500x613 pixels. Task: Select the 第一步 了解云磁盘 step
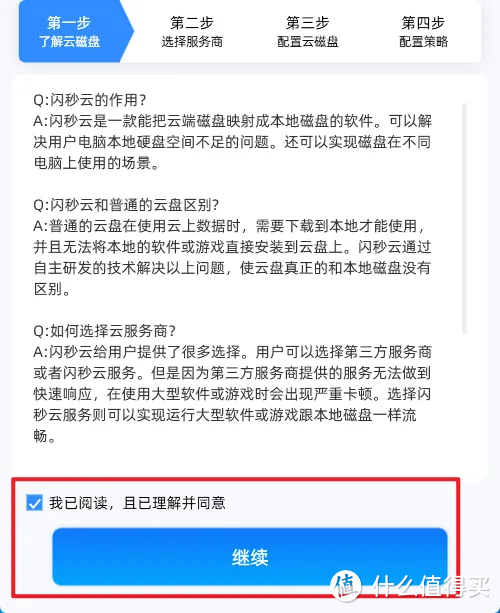click(x=70, y=31)
